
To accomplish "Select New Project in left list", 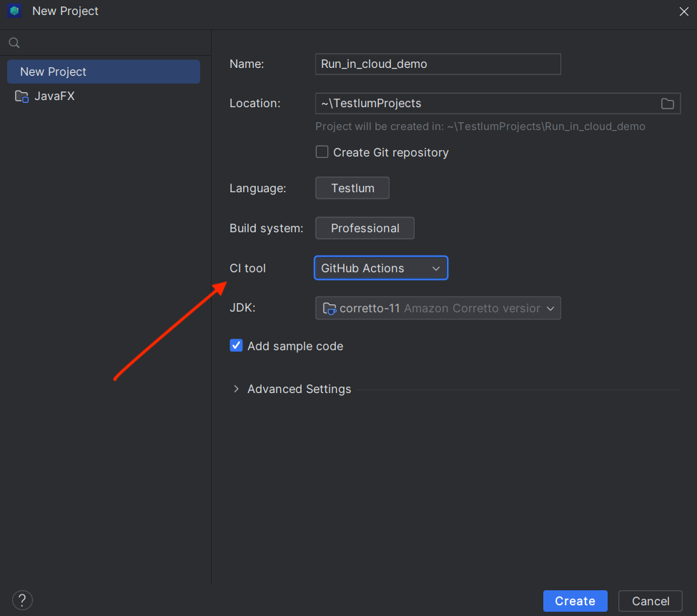I will pos(104,71).
